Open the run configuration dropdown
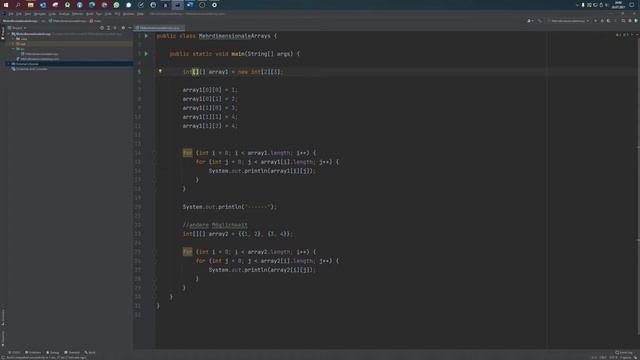Image resolution: width=640 pixels, height=360 pixels. [569, 20]
